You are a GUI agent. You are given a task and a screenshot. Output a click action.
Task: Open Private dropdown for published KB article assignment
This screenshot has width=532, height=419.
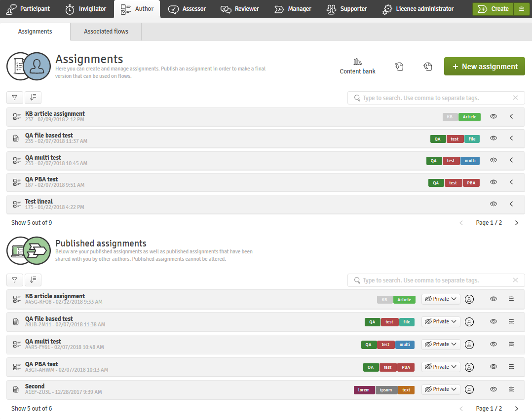[441, 299]
